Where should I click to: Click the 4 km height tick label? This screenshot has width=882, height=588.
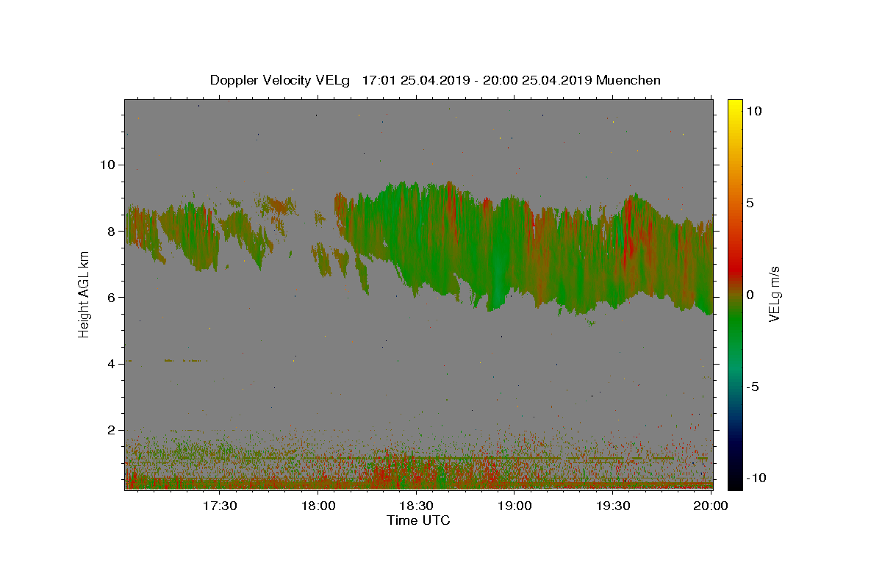click(x=112, y=364)
